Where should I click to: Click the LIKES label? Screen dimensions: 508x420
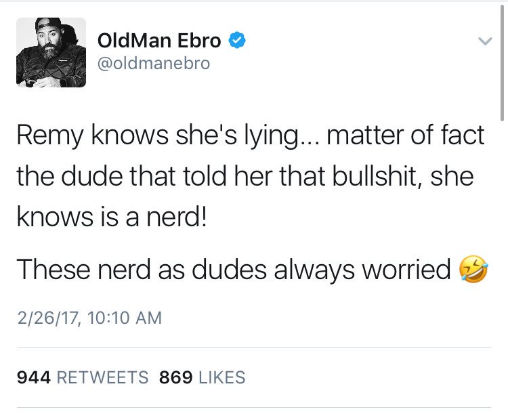click(x=222, y=377)
